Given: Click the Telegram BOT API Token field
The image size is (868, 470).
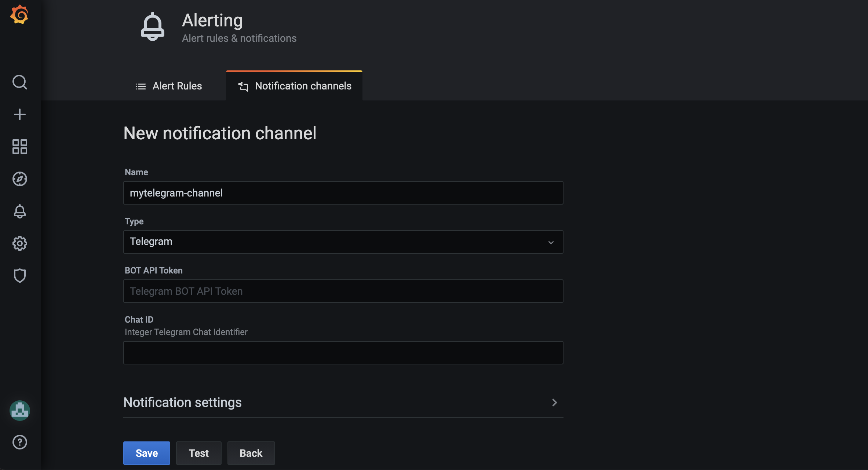Looking at the screenshot, I should coord(343,291).
